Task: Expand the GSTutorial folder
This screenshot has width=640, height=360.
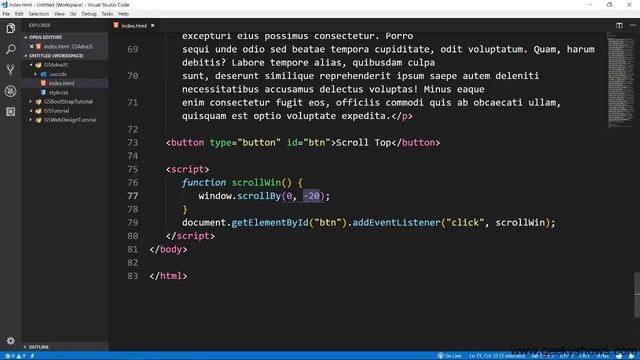Action: [31, 111]
